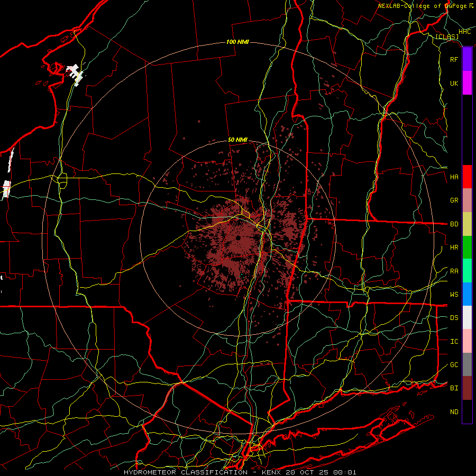Click the "RA" legend label

pos(454,271)
